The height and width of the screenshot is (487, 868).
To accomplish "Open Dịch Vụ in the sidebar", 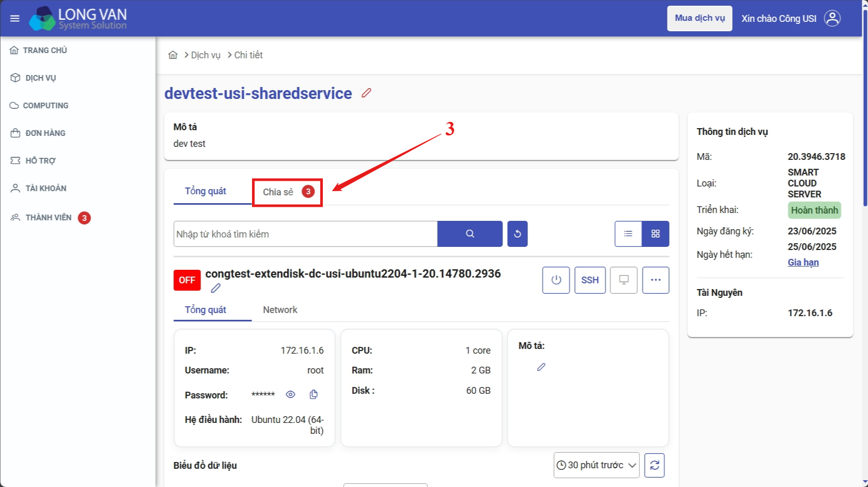I will coord(33,78).
